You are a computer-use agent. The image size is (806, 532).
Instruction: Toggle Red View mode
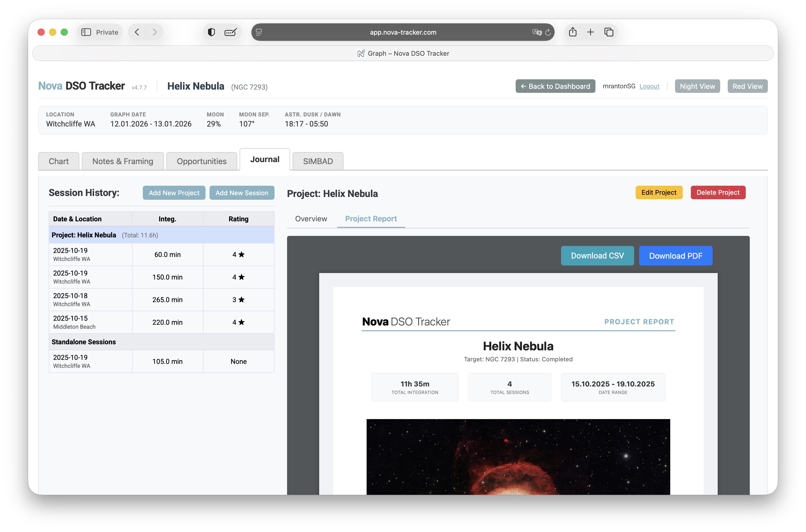point(747,86)
